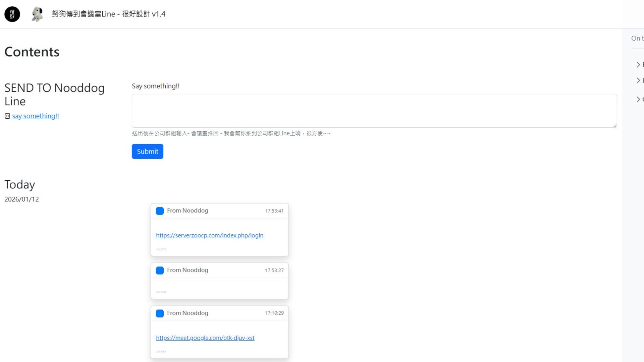Click the header title ending in v1.4
This screenshot has height=362, width=644.
(108, 14)
